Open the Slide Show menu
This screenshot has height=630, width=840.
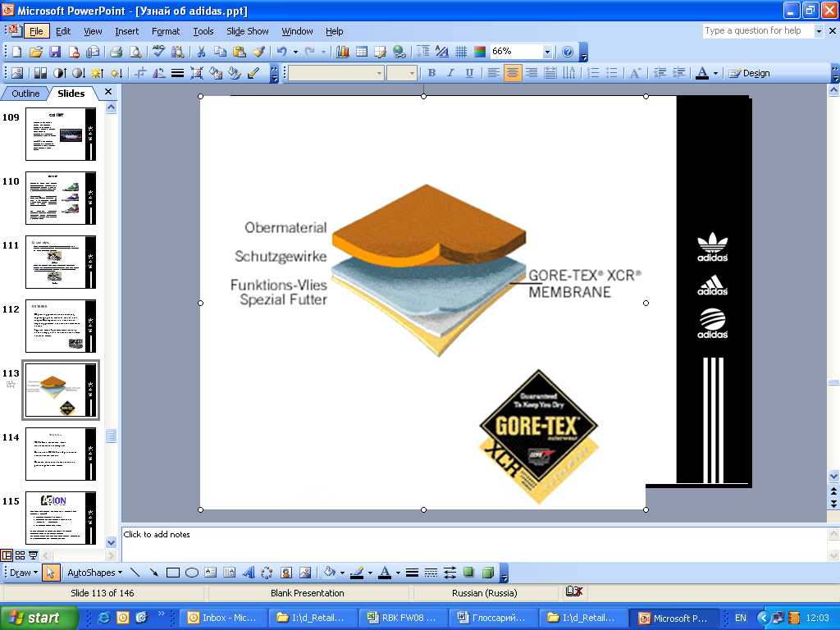248,31
